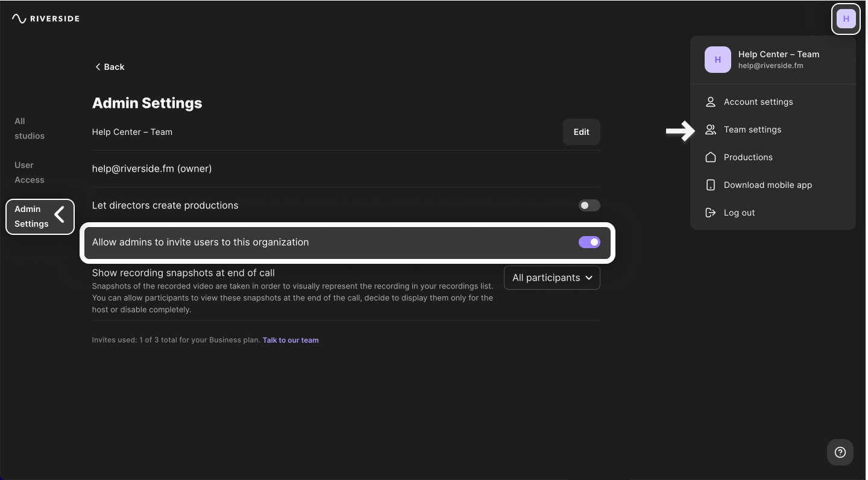Image resolution: width=868 pixels, height=480 pixels.
Task: Disable Allow admins to invite users toggle
Action: (x=590, y=242)
